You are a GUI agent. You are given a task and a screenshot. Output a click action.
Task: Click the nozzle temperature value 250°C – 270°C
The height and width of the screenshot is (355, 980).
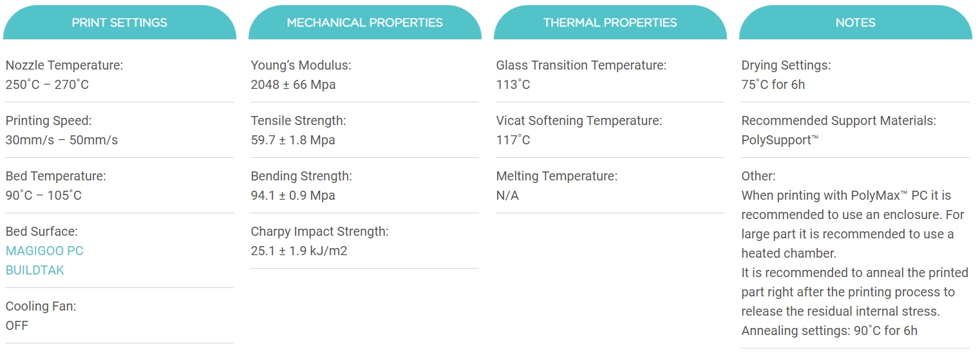(47, 84)
